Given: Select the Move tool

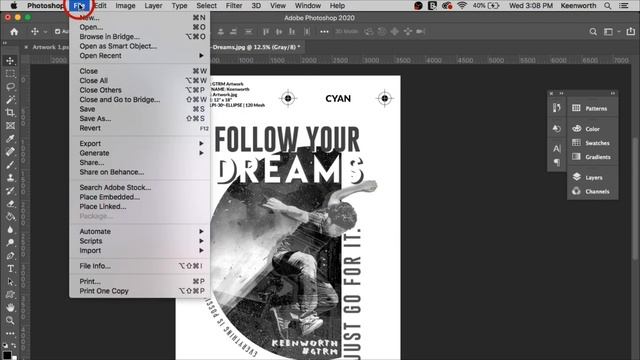Looking at the screenshot, I should click(10, 61).
